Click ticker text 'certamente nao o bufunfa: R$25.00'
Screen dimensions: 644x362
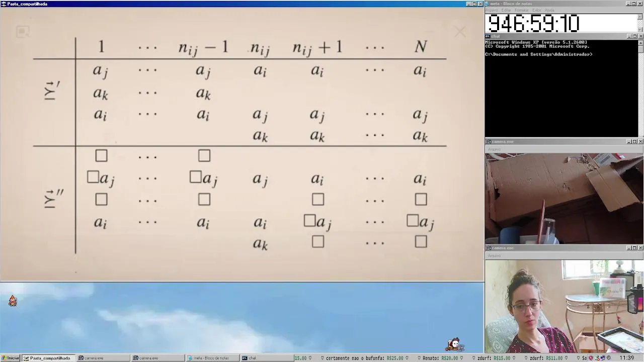[x=365, y=358]
